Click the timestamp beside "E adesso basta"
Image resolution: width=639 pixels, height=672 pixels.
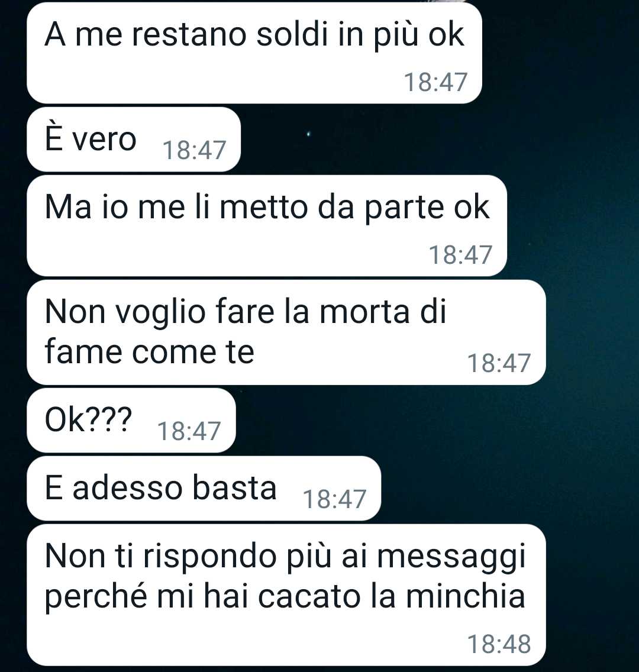(x=334, y=499)
